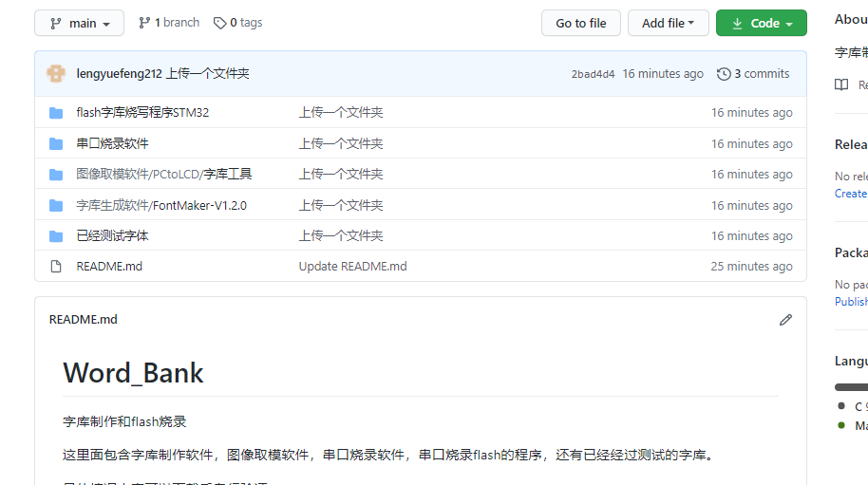Open commit message in 已经测试字体 row
The image size is (868, 485).
pos(341,235)
